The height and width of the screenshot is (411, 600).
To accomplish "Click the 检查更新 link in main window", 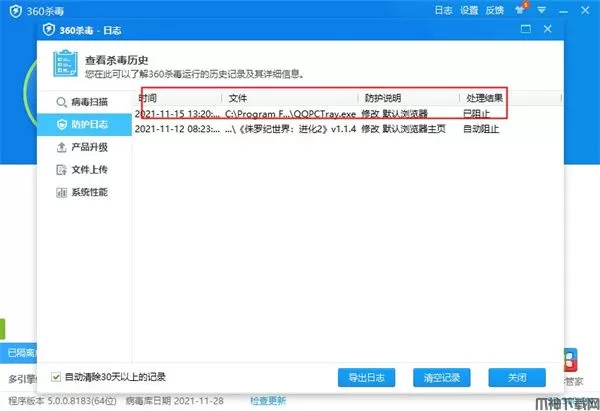I will (268, 401).
